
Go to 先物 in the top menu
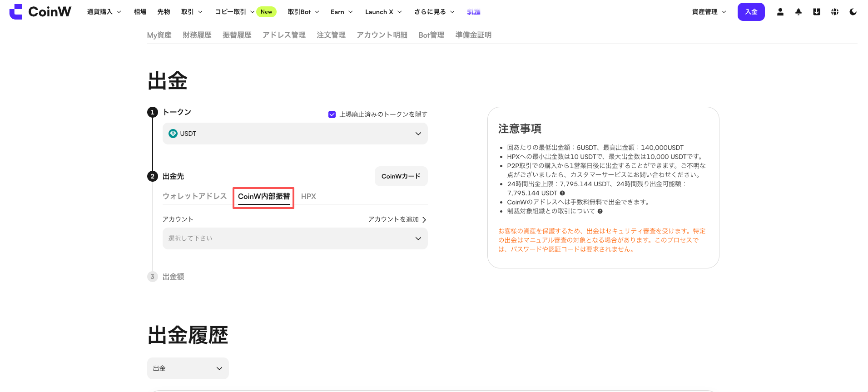pyautogui.click(x=164, y=12)
